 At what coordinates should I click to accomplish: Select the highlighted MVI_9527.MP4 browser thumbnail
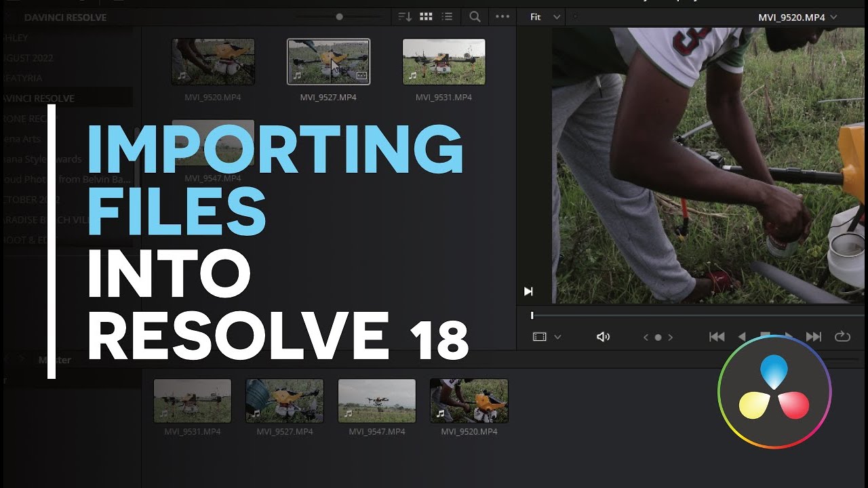coord(328,62)
